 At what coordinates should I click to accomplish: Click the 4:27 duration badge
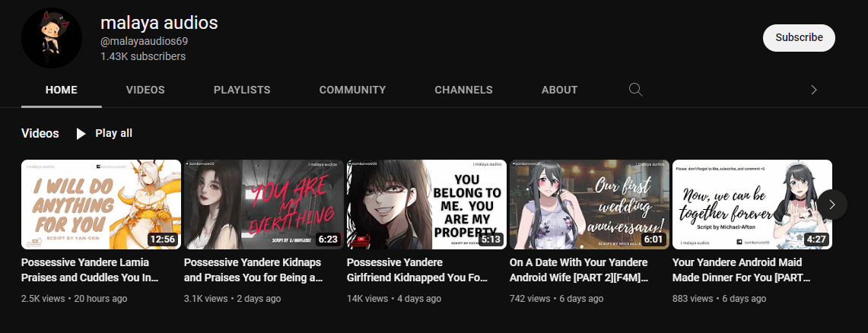[816, 239]
